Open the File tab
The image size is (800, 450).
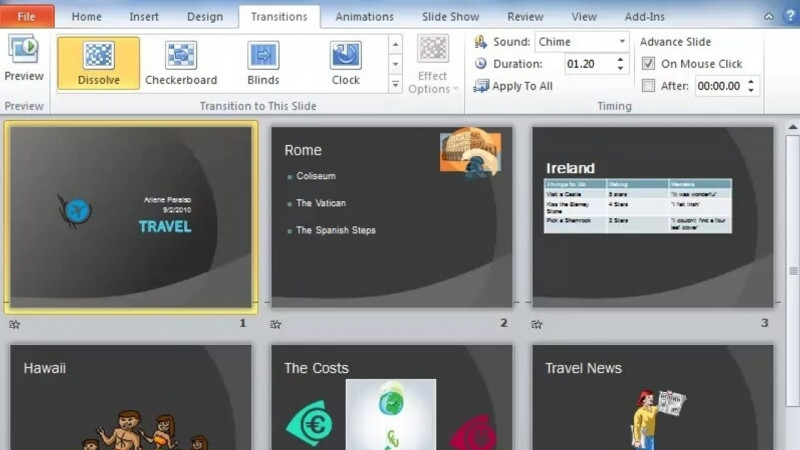pyautogui.click(x=27, y=16)
